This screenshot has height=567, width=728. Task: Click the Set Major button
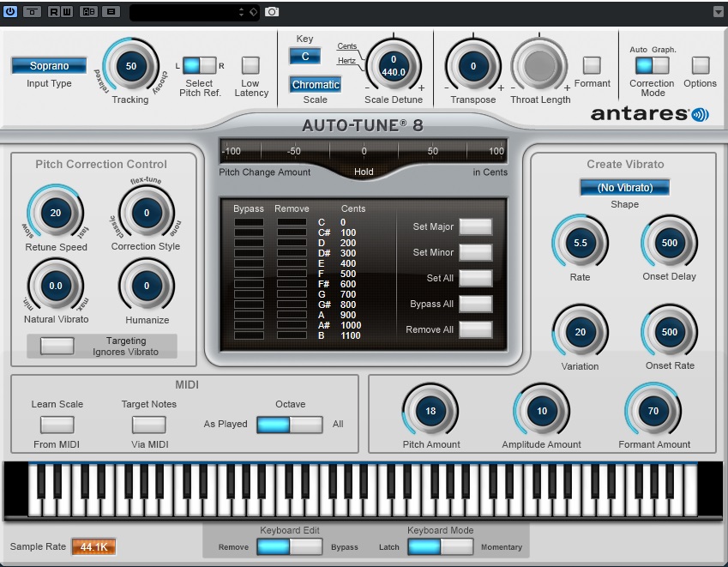coord(475,226)
